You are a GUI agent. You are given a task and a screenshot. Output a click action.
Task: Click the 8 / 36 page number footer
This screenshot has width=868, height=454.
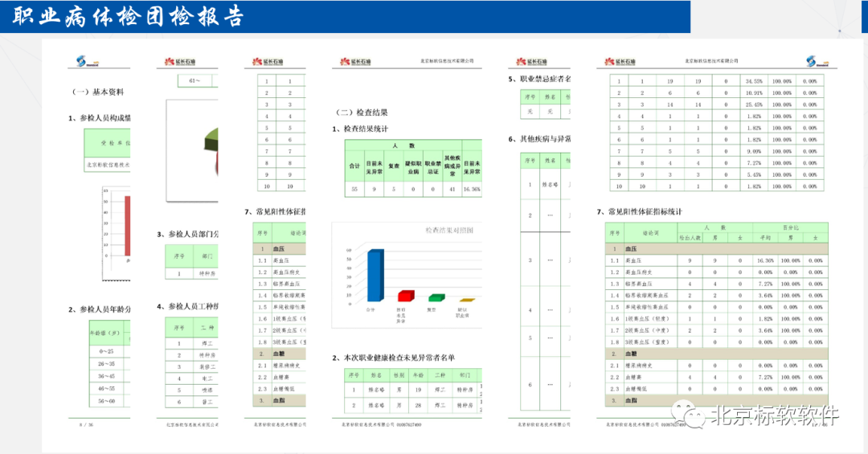coord(86,424)
